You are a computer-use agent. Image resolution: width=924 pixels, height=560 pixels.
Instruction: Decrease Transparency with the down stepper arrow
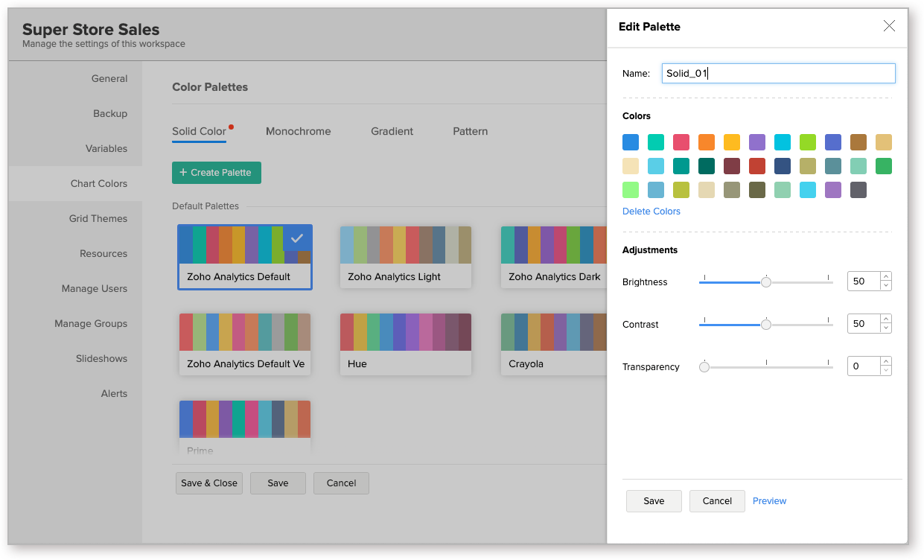885,371
